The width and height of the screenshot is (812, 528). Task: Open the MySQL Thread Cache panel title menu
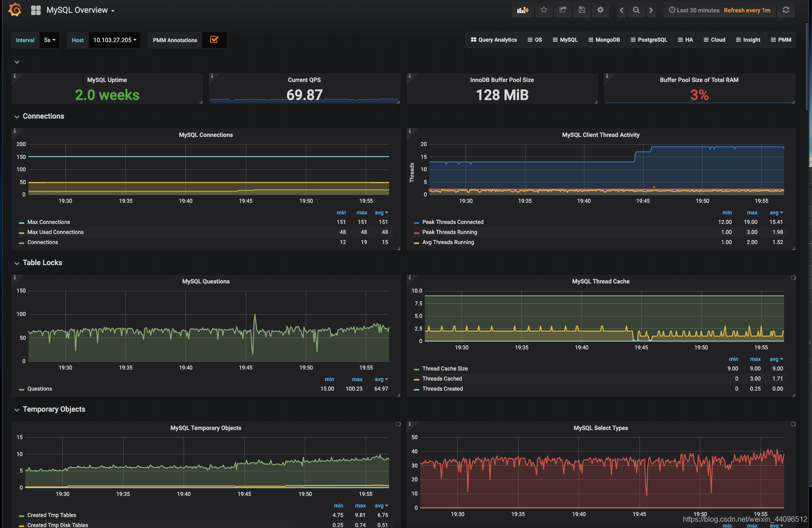point(601,282)
